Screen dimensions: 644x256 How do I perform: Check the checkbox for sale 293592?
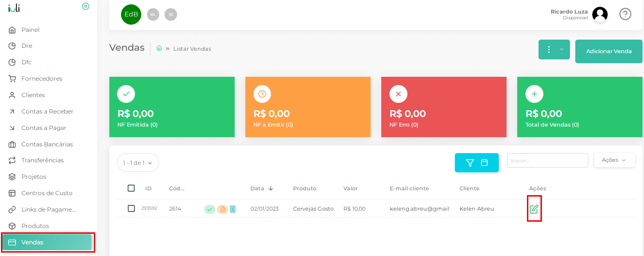pyautogui.click(x=131, y=209)
